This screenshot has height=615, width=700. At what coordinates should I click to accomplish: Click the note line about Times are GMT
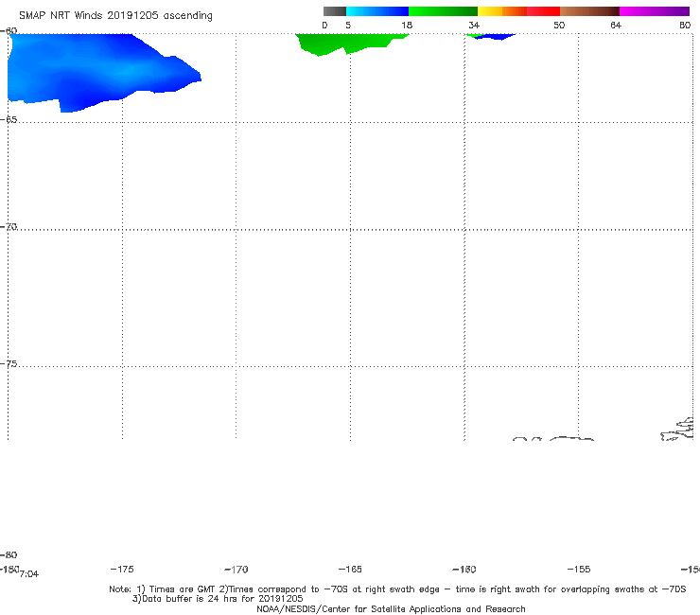(397, 589)
